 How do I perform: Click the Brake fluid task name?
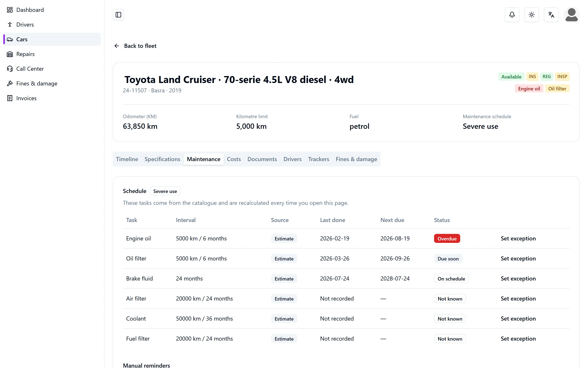click(139, 279)
